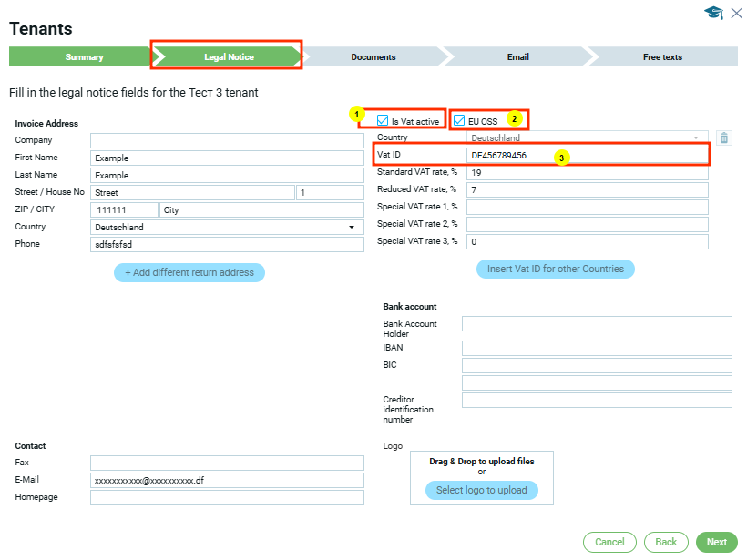The width and height of the screenshot is (747, 560).
Task: Close the Tenants dialog with X
Action: coord(736,13)
